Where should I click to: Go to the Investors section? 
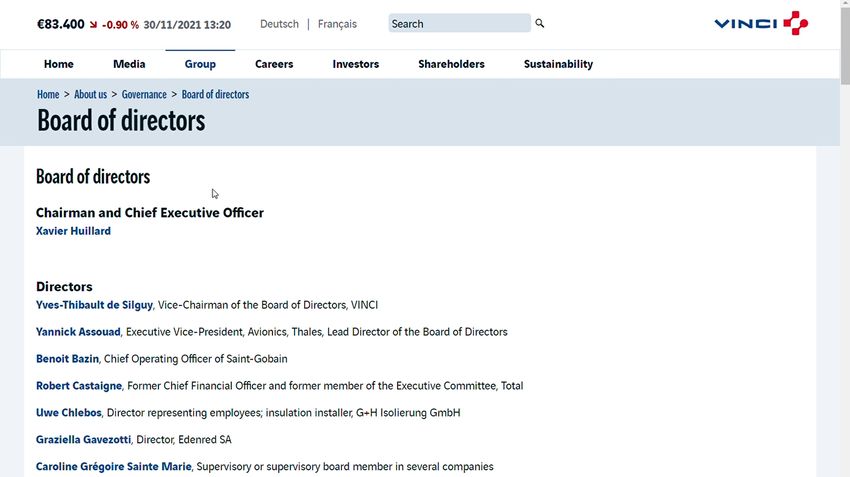tap(356, 64)
